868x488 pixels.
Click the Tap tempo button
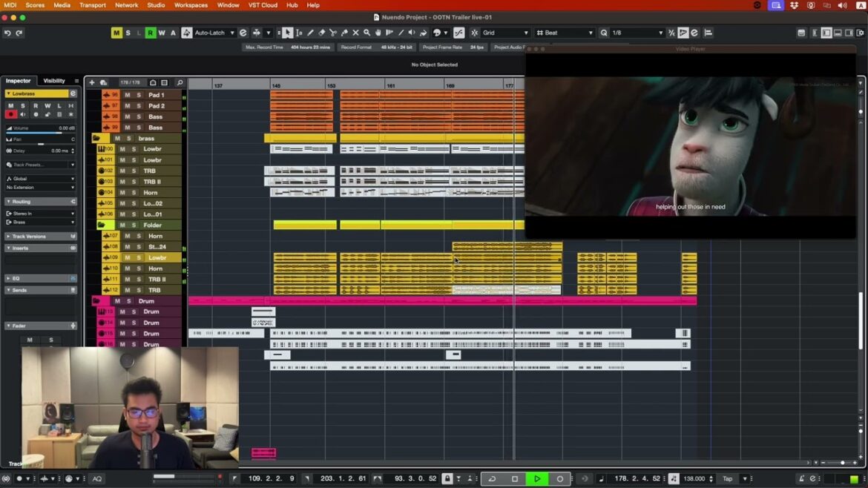click(x=728, y=478)
